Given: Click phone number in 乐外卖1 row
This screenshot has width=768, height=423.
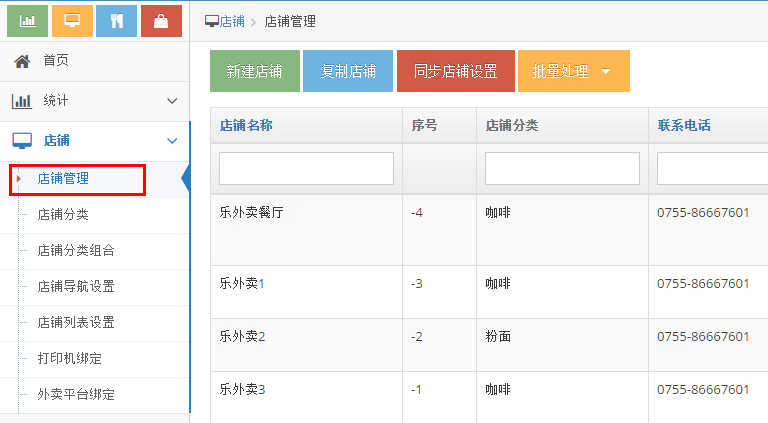Looking at the screenshot, I should click(x=703, y=283).
